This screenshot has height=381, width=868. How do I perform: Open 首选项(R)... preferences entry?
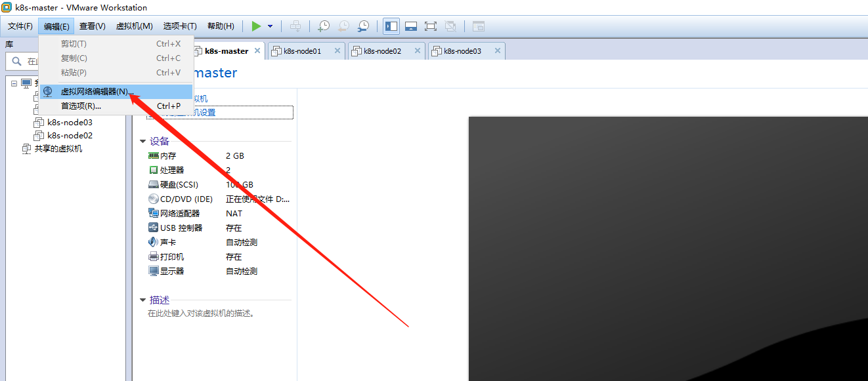pyautogui.click(x=116, y=106)
